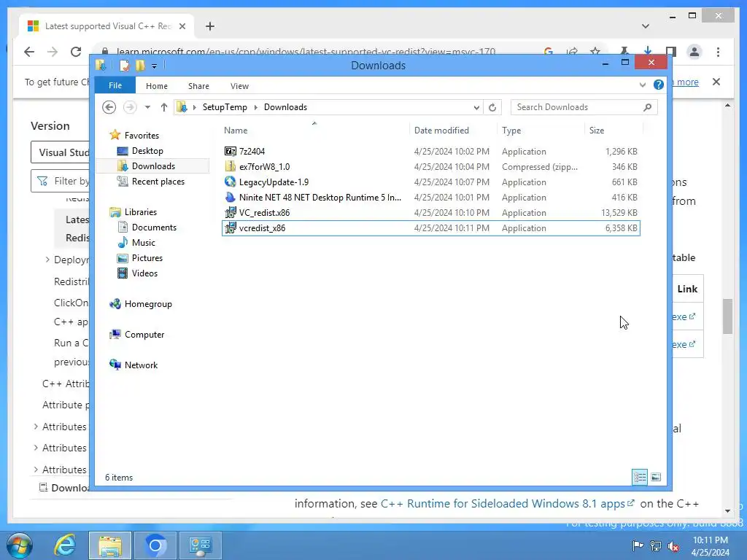Click the webpage vertical scrollbar thumb
Viewport: 747px width, 560px height.
(x=727, y=316)
